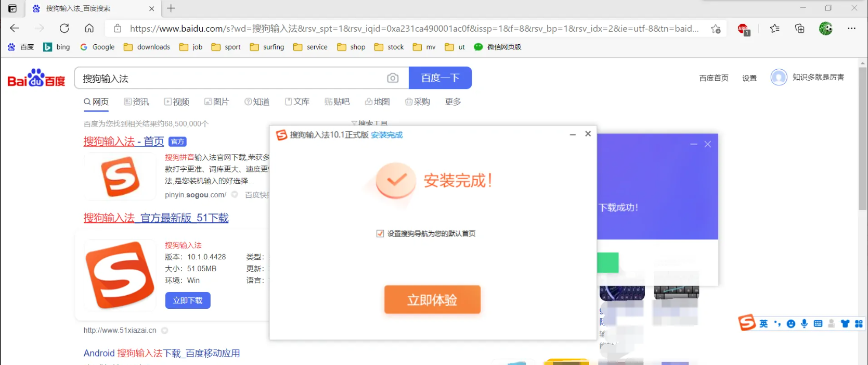Viewport: 868px width, 365px height.
Task: Select the 网页 search tab
Action: coord(96,102)
